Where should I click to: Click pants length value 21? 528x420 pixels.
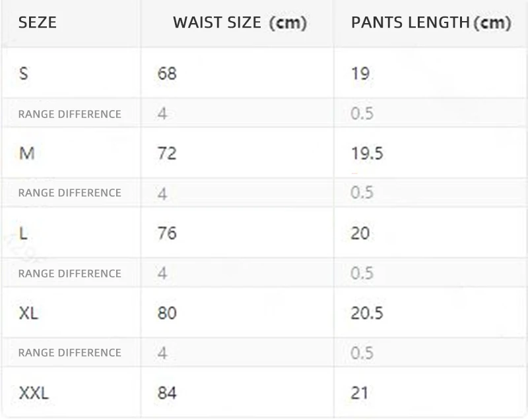[x=359, y=393]
